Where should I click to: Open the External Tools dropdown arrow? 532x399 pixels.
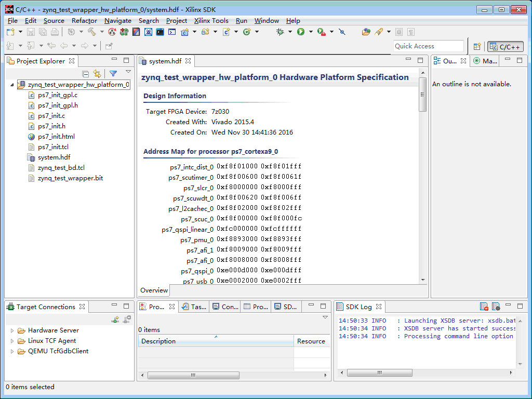click(331, 32)
